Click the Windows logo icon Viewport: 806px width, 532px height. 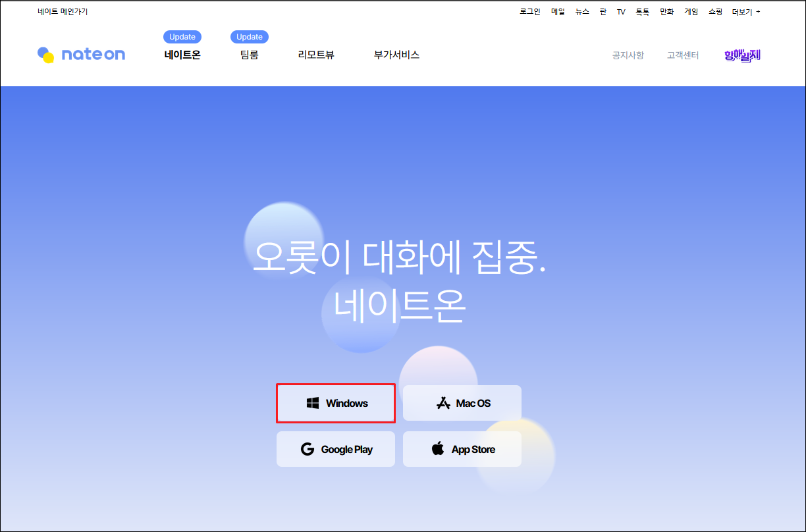click(313, 403)
